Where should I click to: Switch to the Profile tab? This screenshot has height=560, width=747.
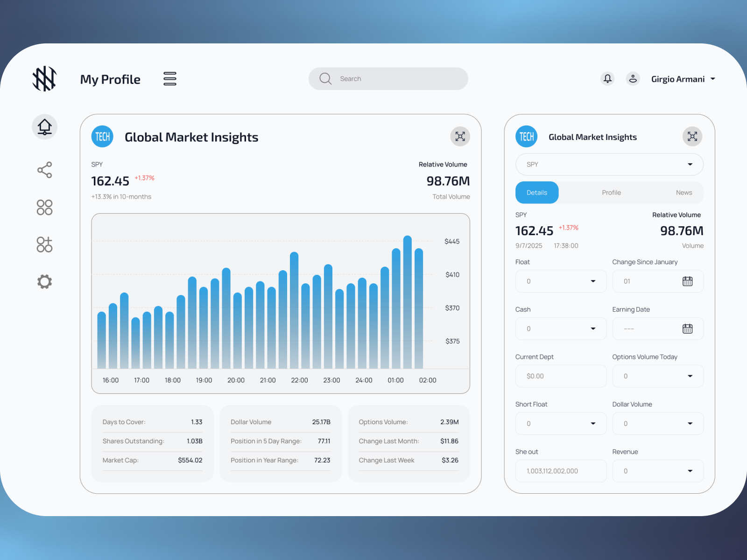(611, 192)
